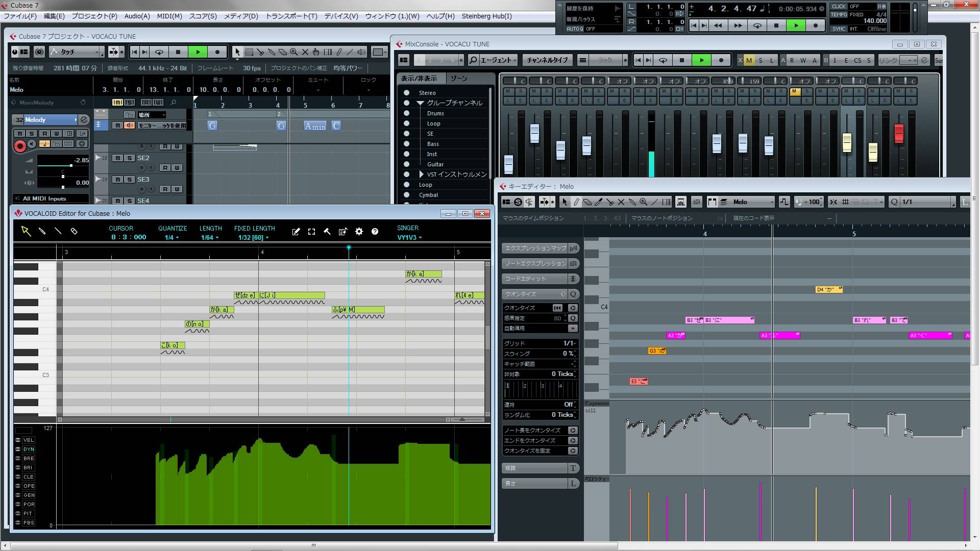The image size is (980, 551).
Task: Toggle record enable on Melody inspector
Action: point(20,146)
